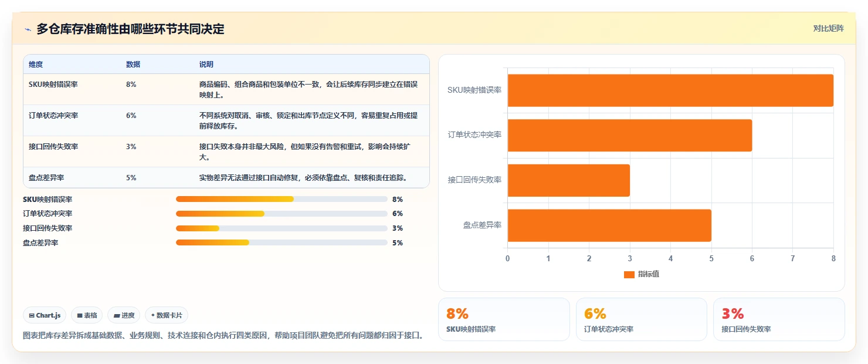Click the 说明 column header
Viewport: 868px width, 364px height.
point(206,65)
